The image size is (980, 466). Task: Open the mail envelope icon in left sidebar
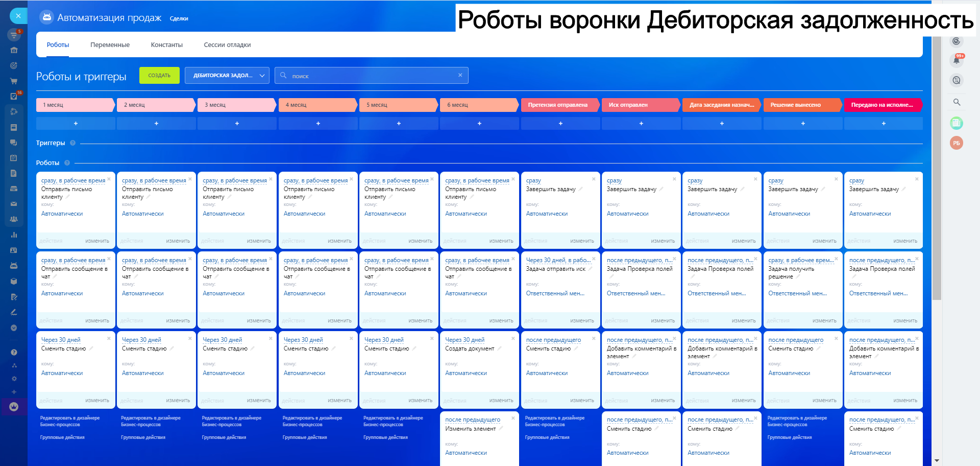click(14, 204)
